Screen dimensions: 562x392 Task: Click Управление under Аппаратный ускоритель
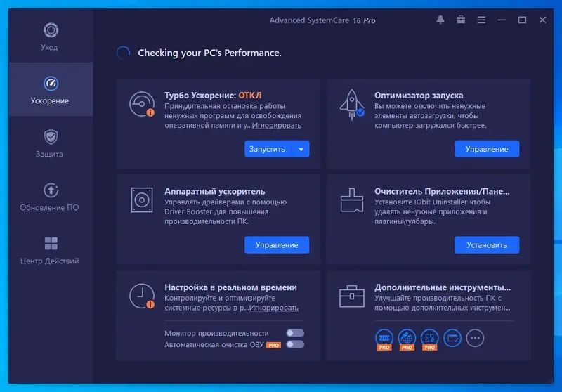[277, 245]
